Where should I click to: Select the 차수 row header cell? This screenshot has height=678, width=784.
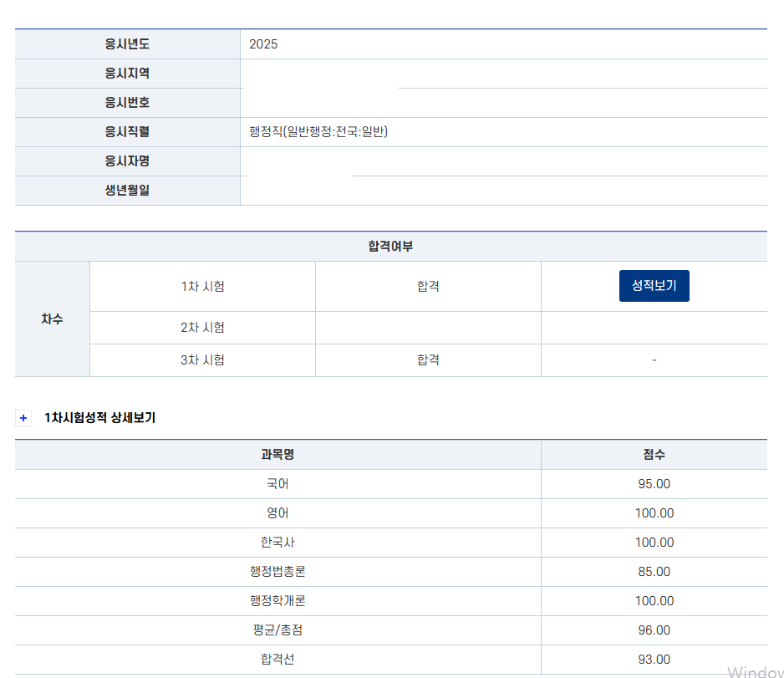coord(52,319)
